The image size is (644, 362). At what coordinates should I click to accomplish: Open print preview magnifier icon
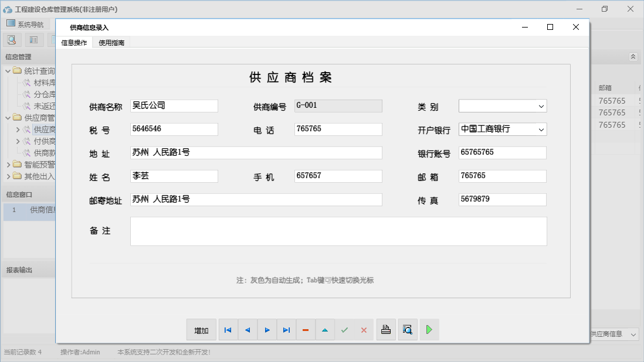point(408,330)
